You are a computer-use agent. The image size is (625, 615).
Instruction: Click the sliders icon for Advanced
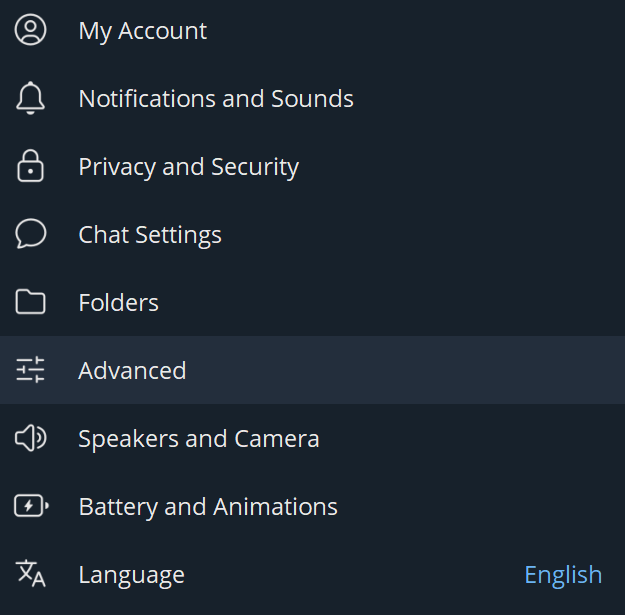(31, 370)
